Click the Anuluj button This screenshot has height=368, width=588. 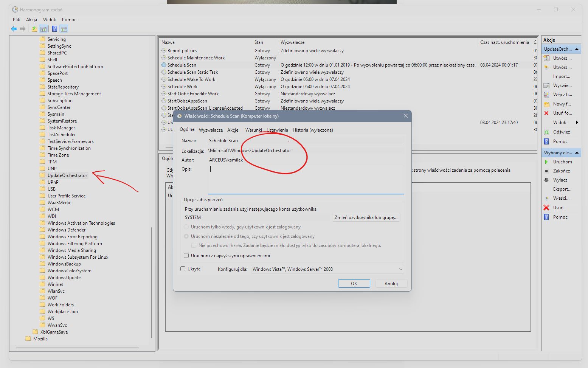(x=391, y=284)
